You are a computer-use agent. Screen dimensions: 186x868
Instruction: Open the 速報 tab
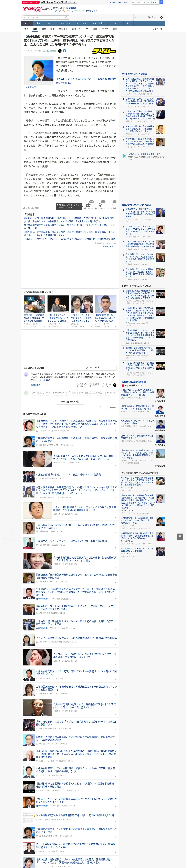pos(38,24)
